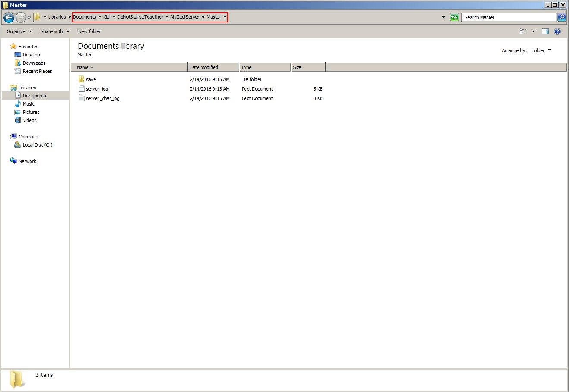Image resolution: width=569 pixels, height=392 pixels.
Task: Click the Libraries icon in sidebar
Action: click(x=13, y=88)
